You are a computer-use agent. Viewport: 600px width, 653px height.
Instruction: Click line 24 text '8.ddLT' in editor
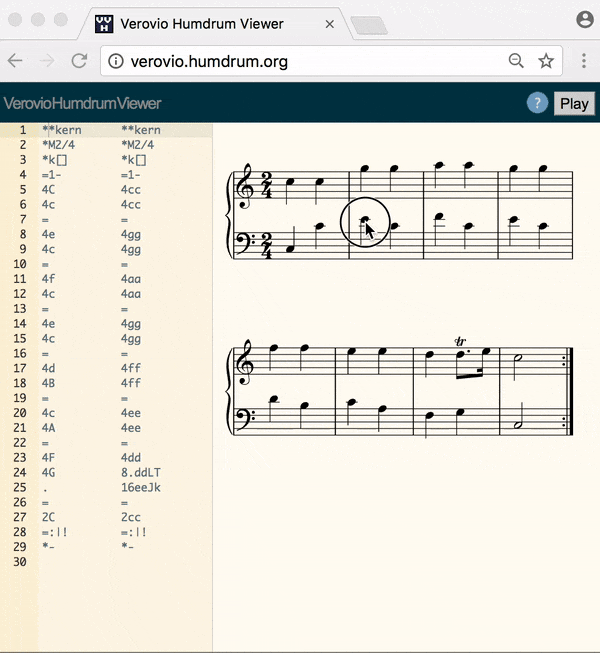coord(141,473)
